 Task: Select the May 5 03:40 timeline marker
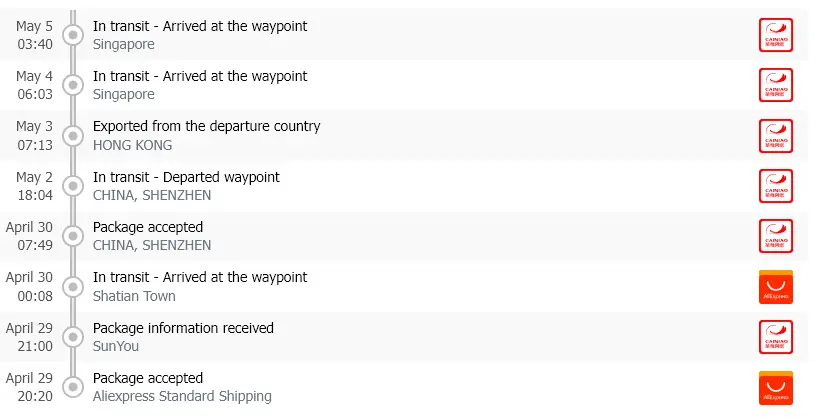(73, 35)
